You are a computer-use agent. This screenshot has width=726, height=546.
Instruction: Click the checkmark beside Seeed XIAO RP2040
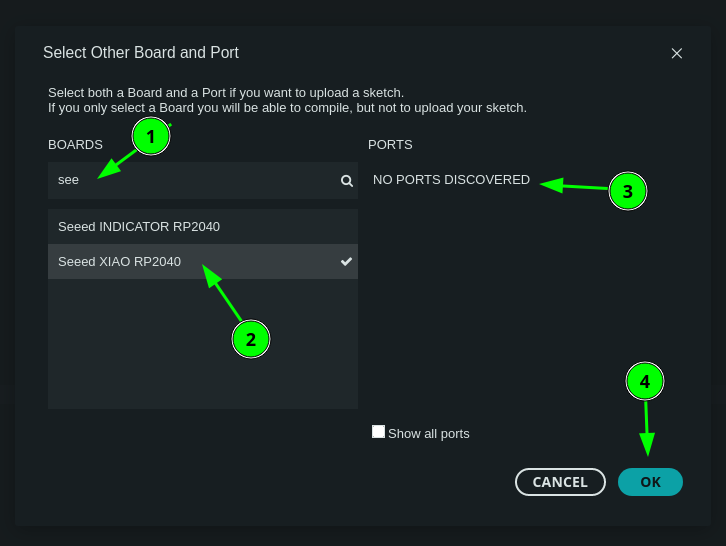click(346, 262)
